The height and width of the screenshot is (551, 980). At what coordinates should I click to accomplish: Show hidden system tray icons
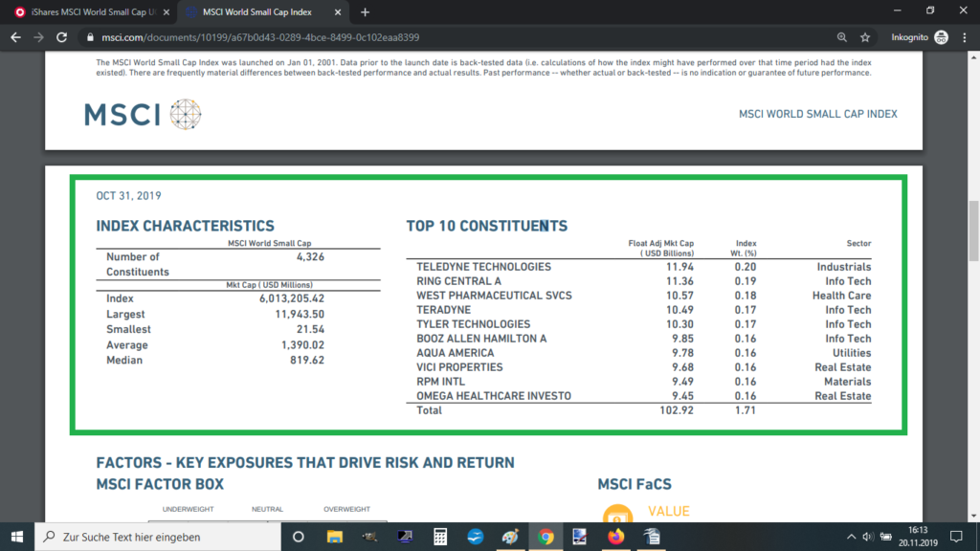tap(851, 537)
